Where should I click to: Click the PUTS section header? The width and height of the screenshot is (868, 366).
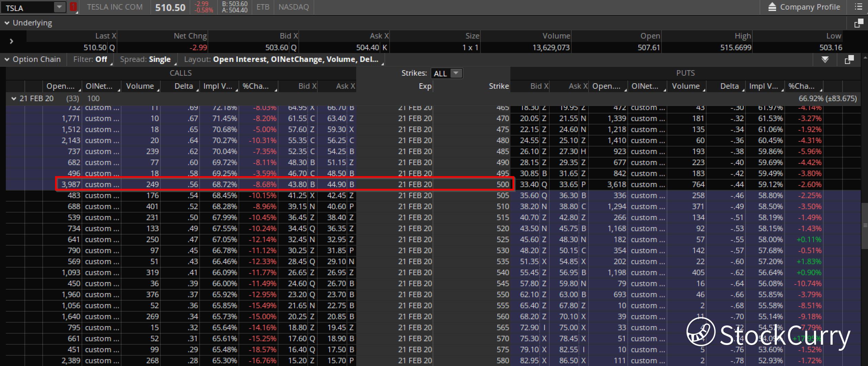click(686, 73)
